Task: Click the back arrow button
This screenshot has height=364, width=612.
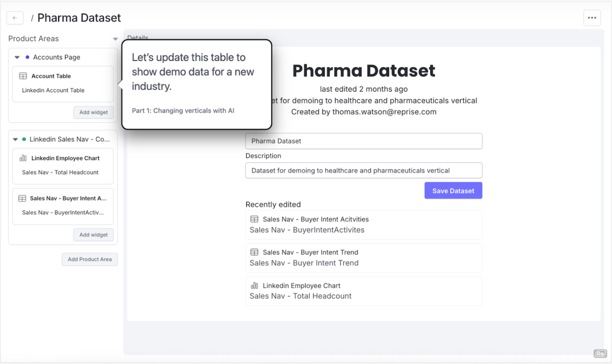Action: click(x=15, y=18)
